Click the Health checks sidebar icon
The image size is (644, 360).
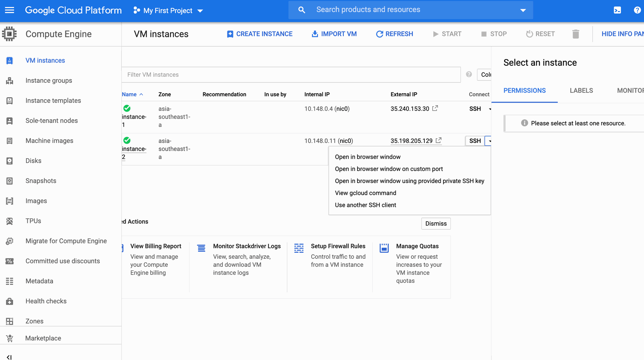(x=10, y=301)
